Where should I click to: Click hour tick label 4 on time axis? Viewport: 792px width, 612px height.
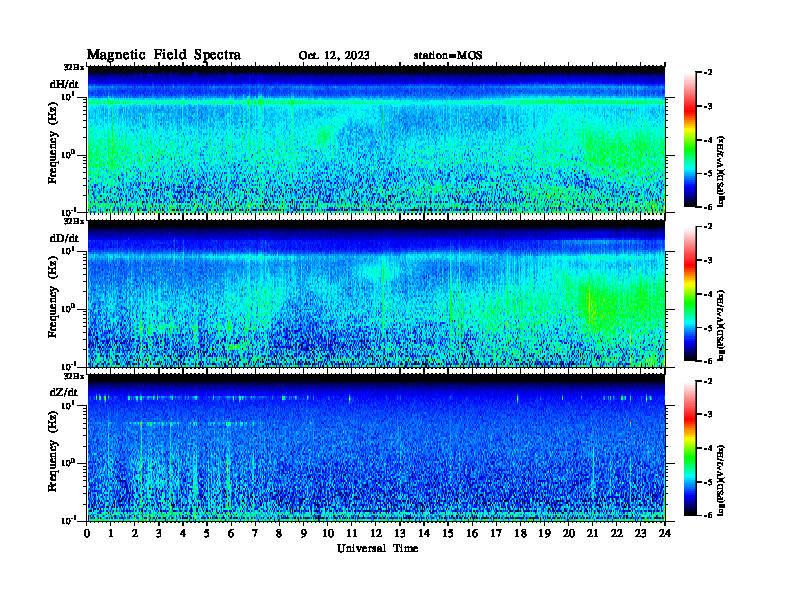(x=183, y=534)
